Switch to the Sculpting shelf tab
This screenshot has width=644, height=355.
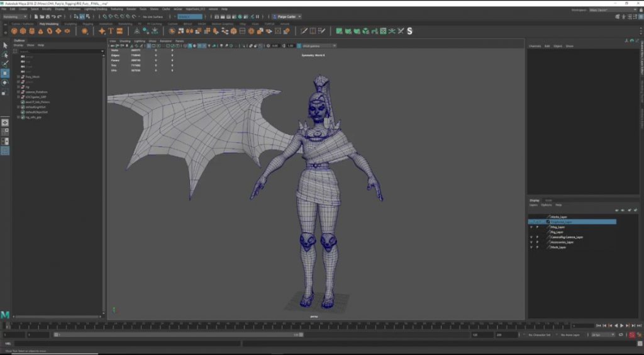[70, 24]
